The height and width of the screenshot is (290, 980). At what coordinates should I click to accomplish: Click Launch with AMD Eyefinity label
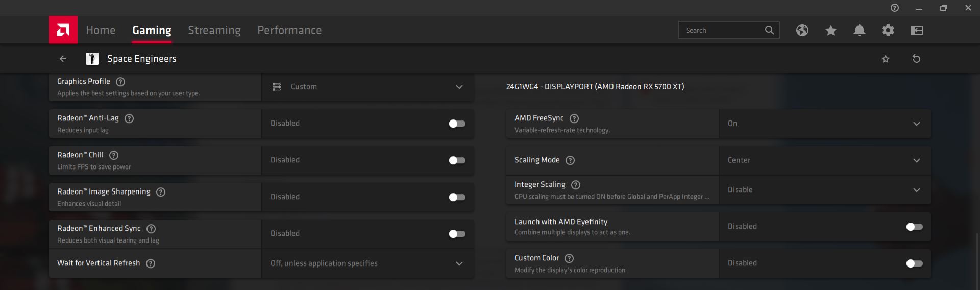(561, 222)
